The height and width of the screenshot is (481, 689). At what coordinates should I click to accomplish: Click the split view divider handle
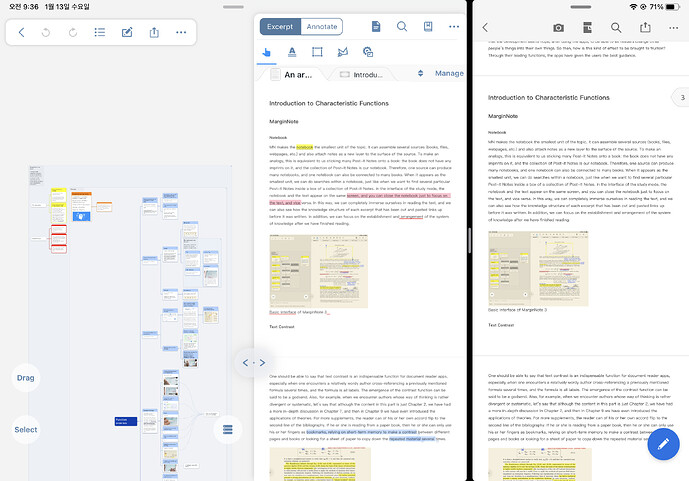pyautogui.click(x=469, y=241)
